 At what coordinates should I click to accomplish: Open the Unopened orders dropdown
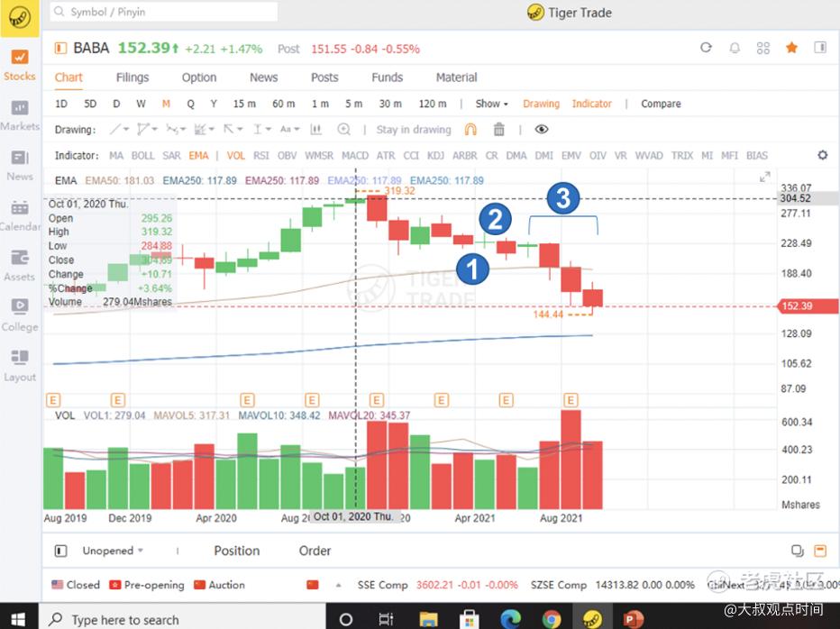pos(113,551)
